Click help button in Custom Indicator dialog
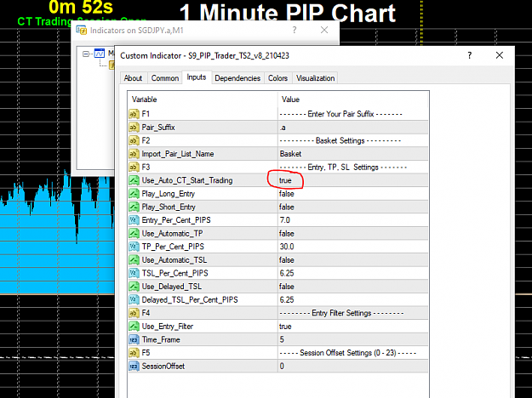 click(470, 55)
